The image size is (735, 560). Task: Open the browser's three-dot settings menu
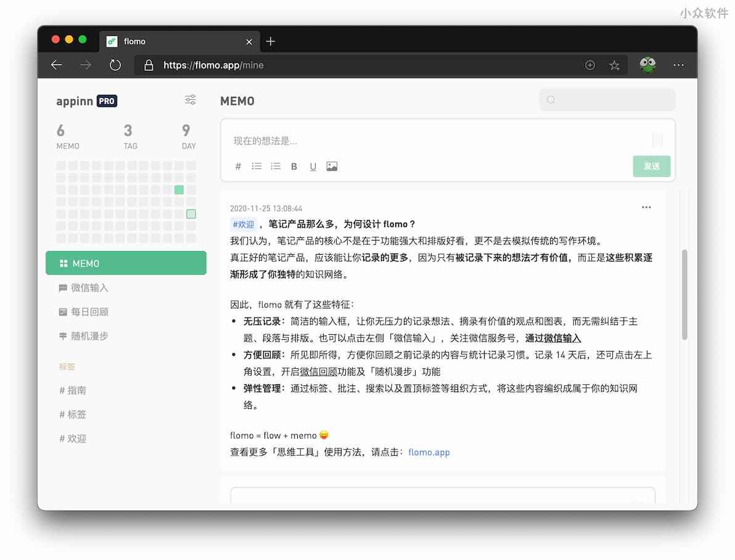pyautogui.click(x=678, y=65)
